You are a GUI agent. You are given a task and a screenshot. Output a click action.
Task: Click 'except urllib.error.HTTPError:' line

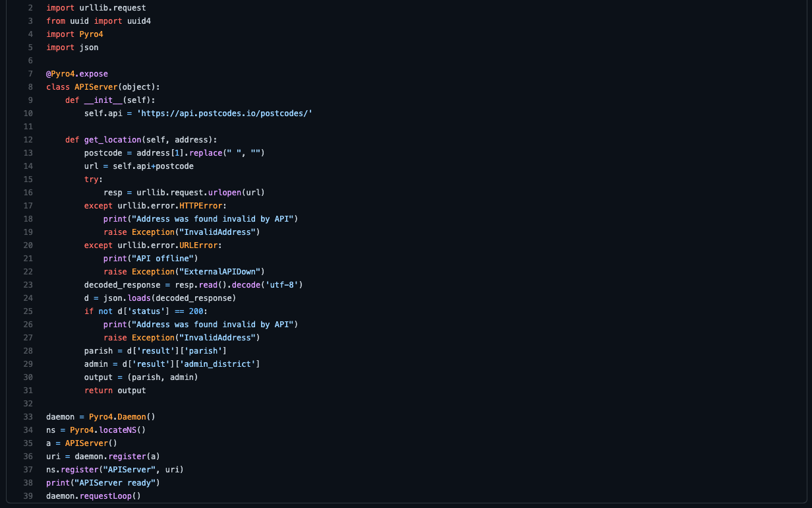156,206
